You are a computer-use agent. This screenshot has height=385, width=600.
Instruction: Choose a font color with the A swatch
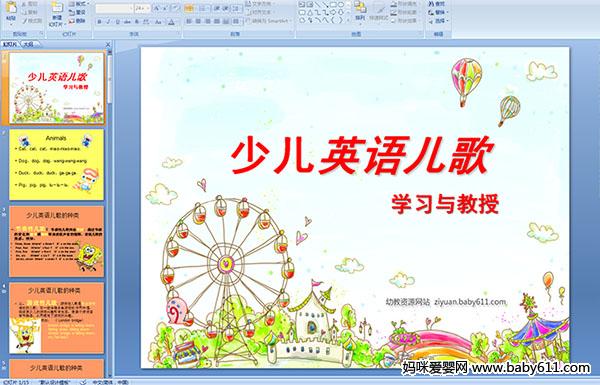[x=172, y=22]
